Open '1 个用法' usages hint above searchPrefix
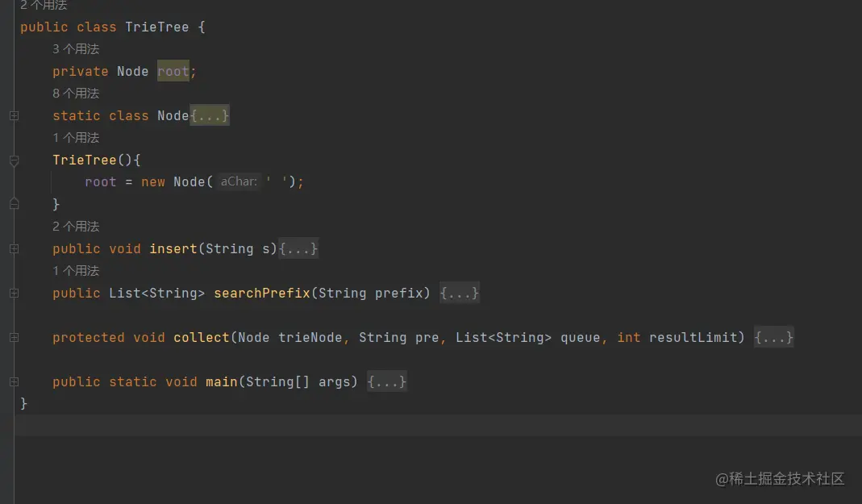 point(76,270)
